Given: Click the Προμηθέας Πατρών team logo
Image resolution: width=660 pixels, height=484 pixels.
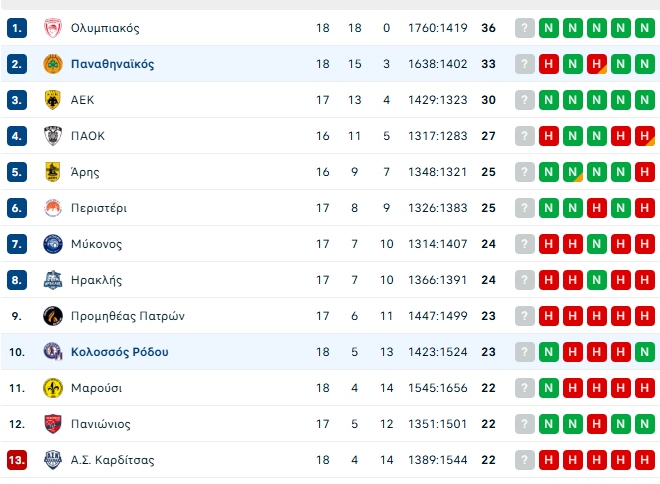Looking at the screenshot, I should [x=53, y=316].
